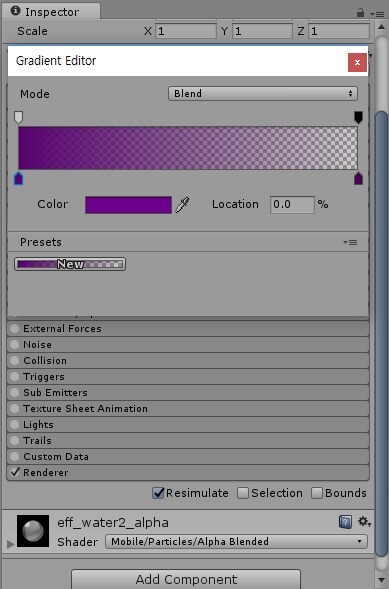This screenshot has height=589, width=389.
Task: Open the Inspector panel options menu
Action: pos(377,14)
